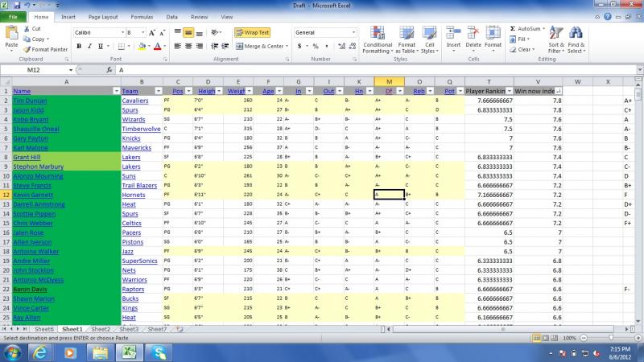Click the Cut scissors icon

click(x=27, y=29)
